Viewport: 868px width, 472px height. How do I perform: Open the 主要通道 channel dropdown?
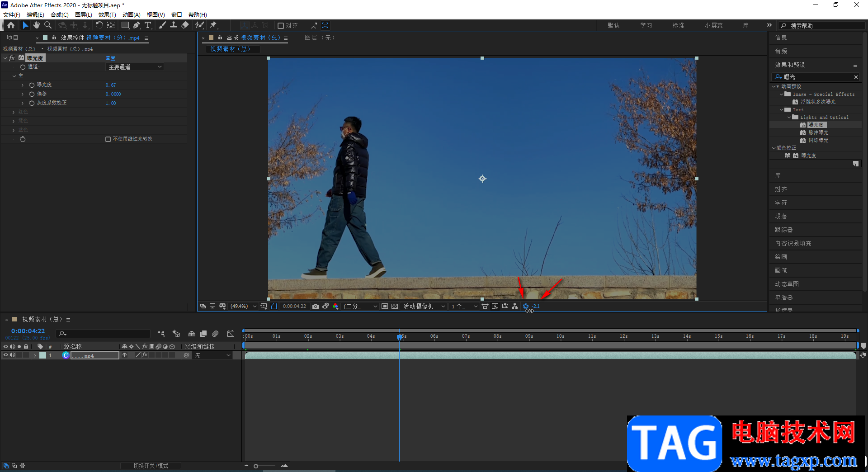pos(135,67)
